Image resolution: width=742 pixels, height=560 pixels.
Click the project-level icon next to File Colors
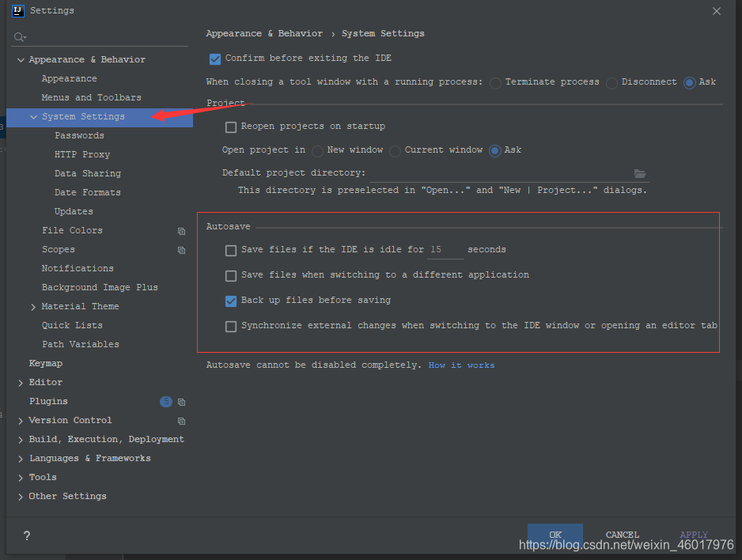[x=181, y=231]
